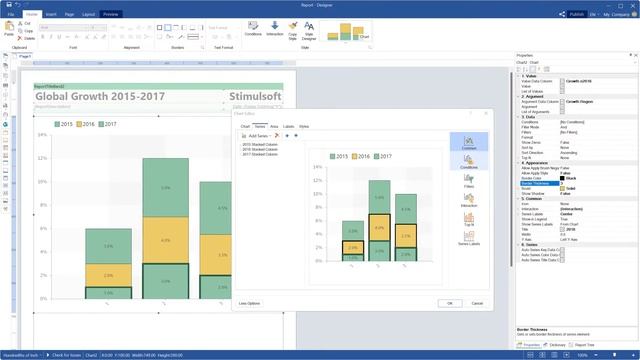640x360 pixels.
Task: Click the Bold icon in Font group
Action: tap(42, 37)
